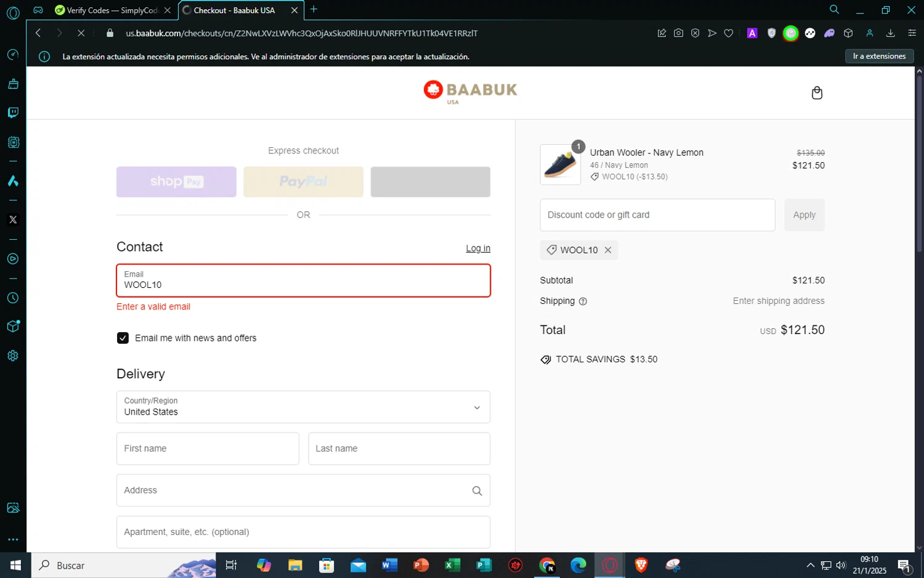Open the Baabuk USA logo link

pos(470,92)
